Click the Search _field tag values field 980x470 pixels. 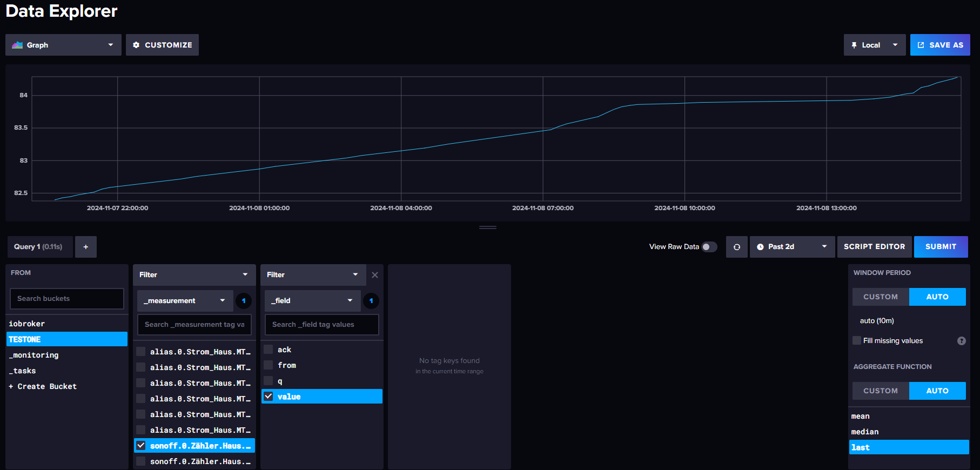(x=322, y=325)
